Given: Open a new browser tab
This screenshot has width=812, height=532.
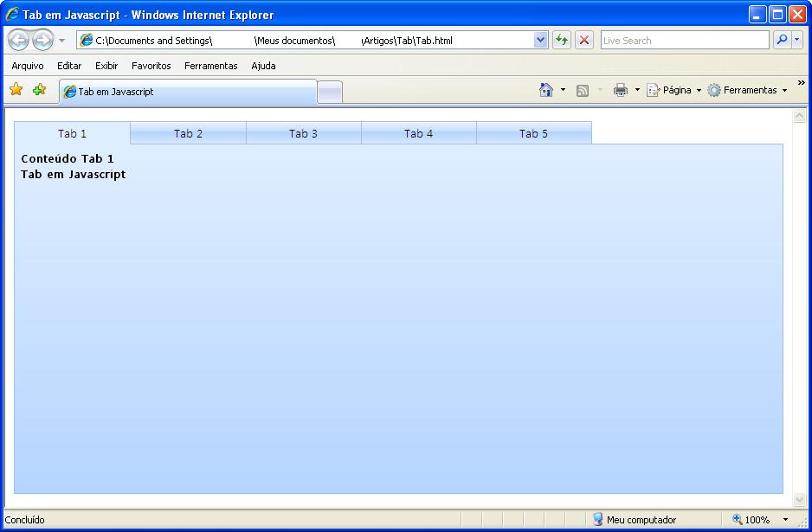Looking at the screenshot, I should (x=329, y=89).
